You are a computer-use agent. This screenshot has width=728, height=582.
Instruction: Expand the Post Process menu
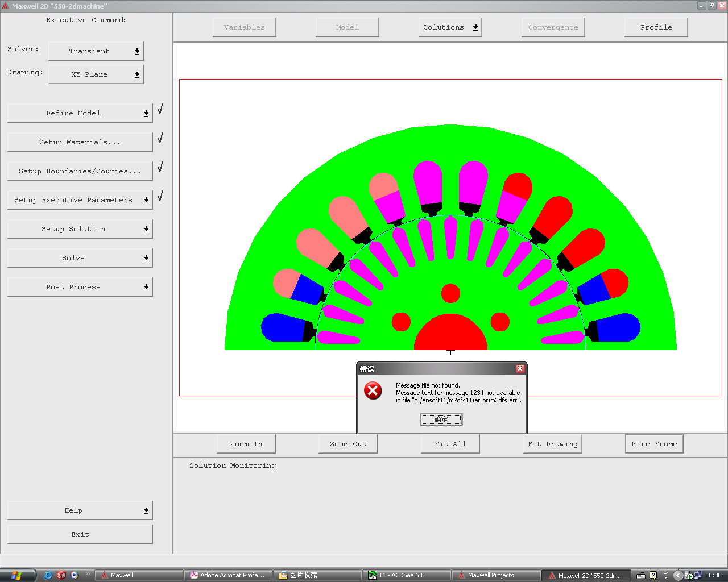tap(80, 287)
